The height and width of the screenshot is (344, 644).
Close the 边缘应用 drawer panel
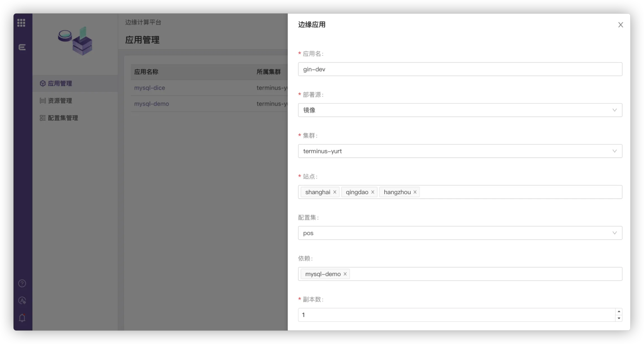pos(621,25)
